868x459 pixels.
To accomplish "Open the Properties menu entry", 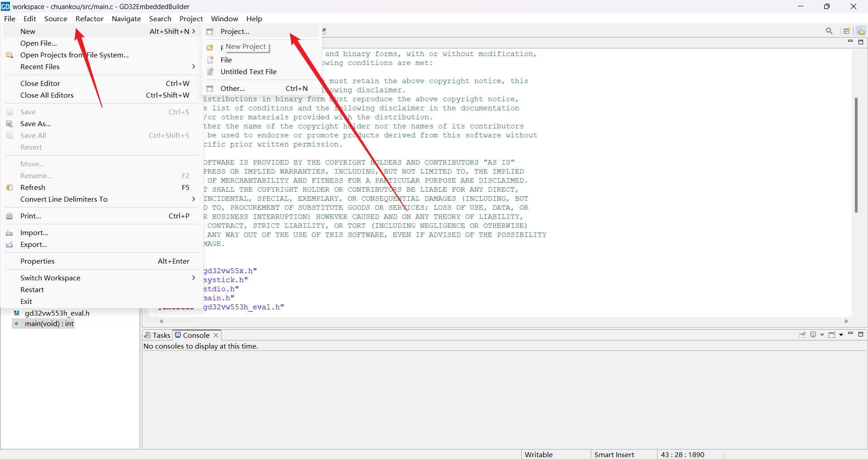I will click(37, 261).
